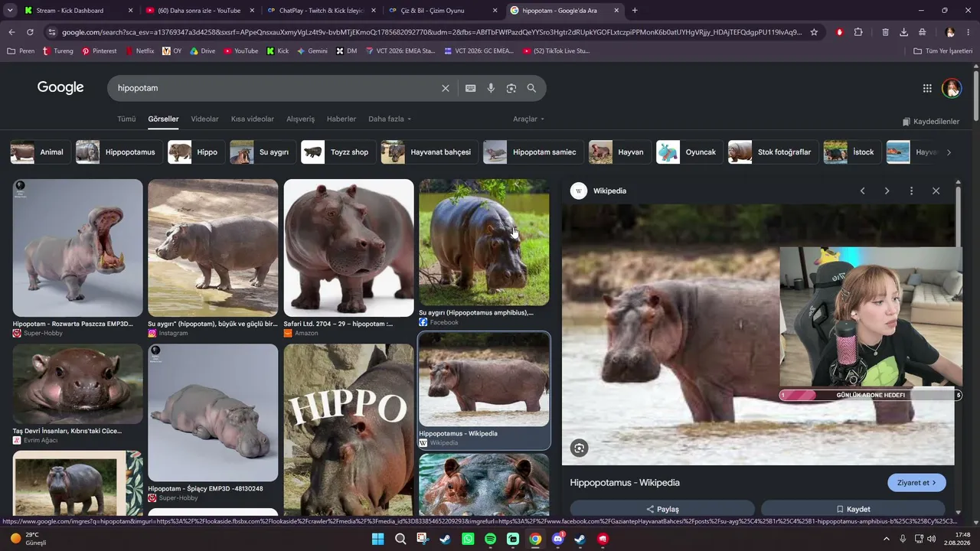The image size is (980, 551).
Task: Switch to the Çiz & Bil tab
Action: [x=442, y=11]
